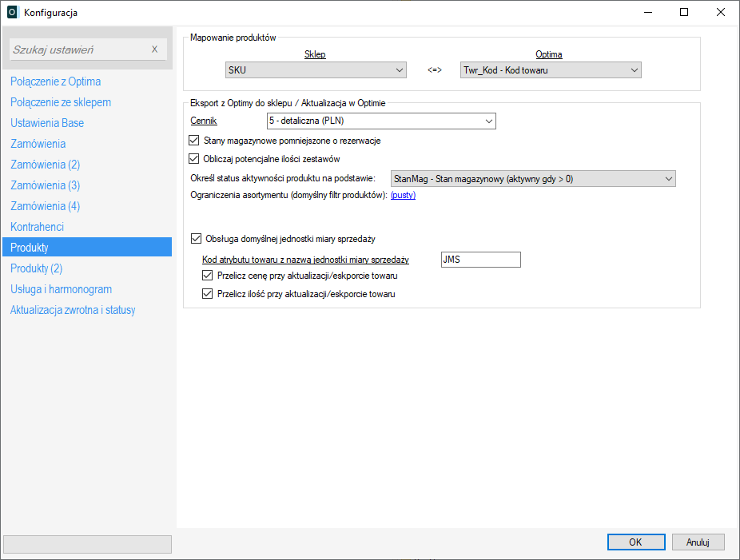Toggle 'Przelicz ilość przy aktualizacji' checkbox
Viewport: 740px width, 560px height.
(209, 294)
